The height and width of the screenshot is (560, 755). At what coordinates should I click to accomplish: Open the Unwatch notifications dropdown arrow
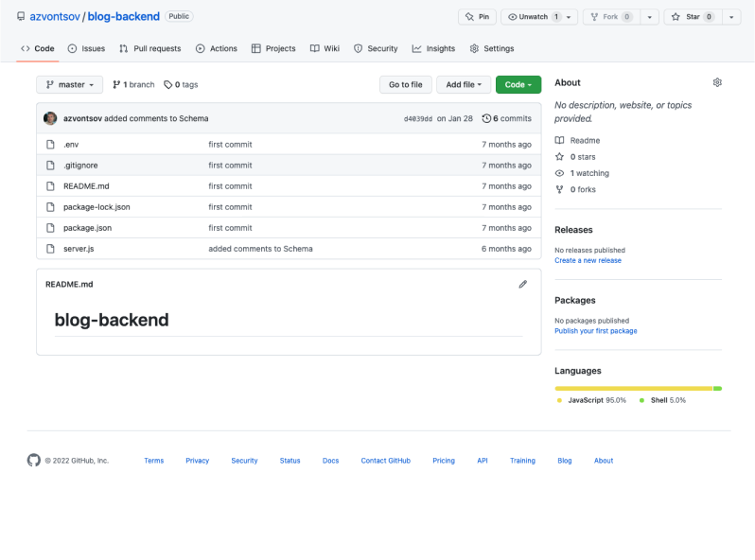[570, 17]
